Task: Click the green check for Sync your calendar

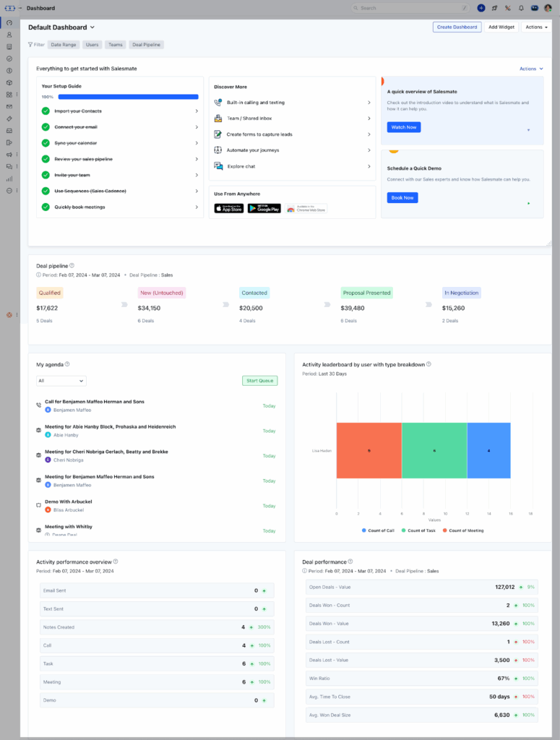Action: [x=46, y=143]
